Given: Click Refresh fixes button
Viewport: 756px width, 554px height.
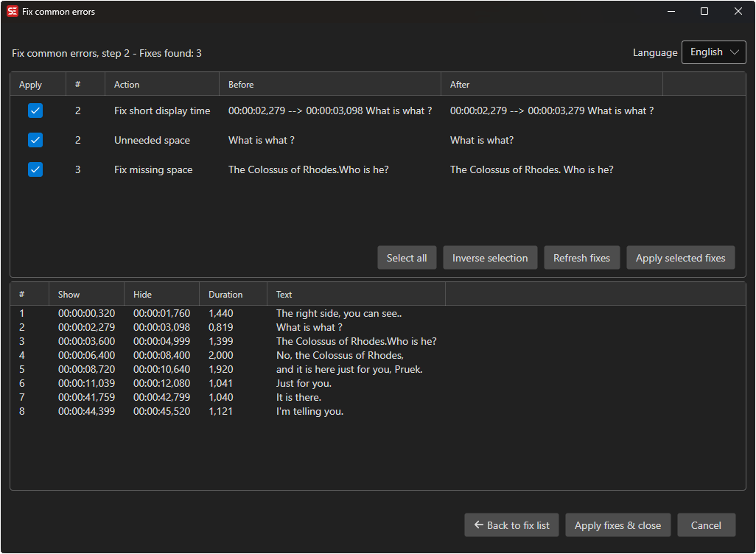Looking at the screenshot, I should click(x=581, y=258).
